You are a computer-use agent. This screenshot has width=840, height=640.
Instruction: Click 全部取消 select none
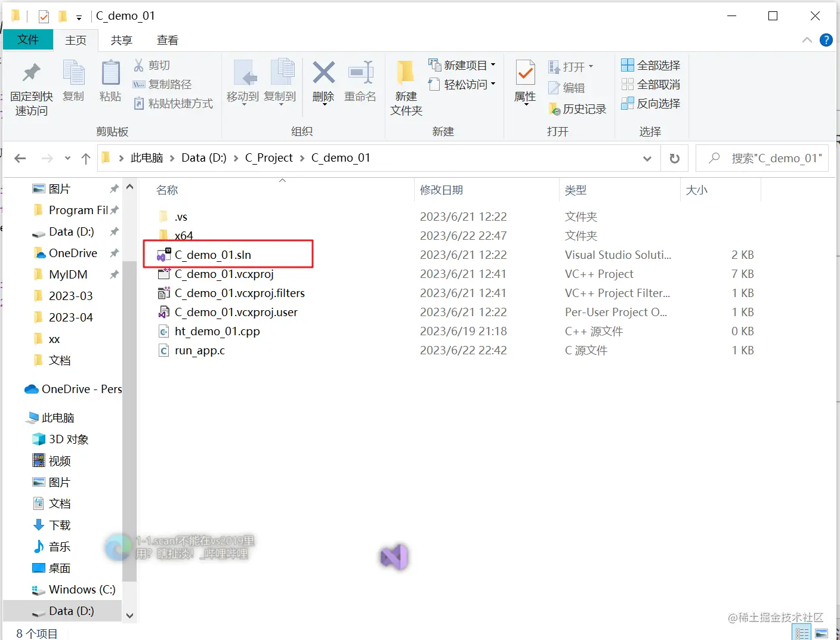[650, 84]
